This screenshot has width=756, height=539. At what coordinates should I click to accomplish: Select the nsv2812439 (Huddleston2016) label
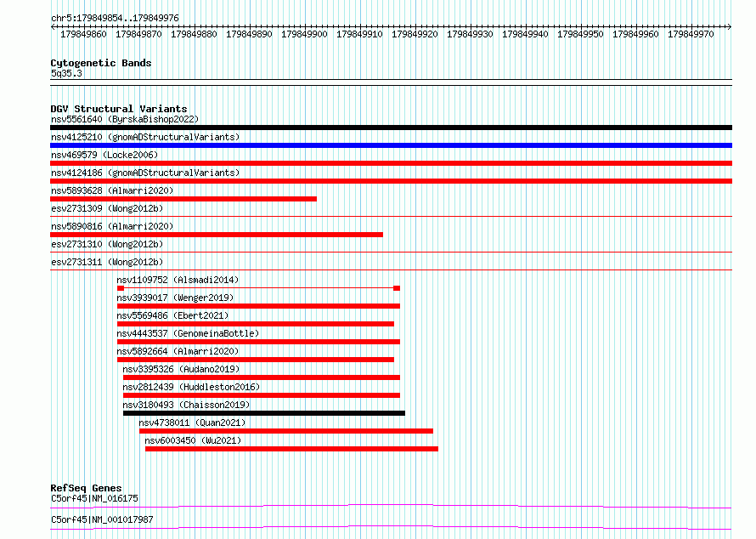(x=191, y=387)
